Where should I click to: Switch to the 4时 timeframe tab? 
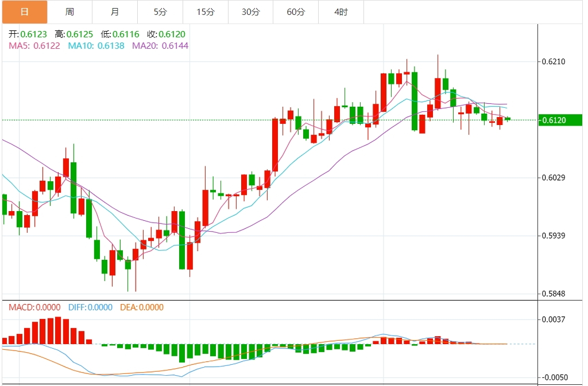[x=341, y=11]
